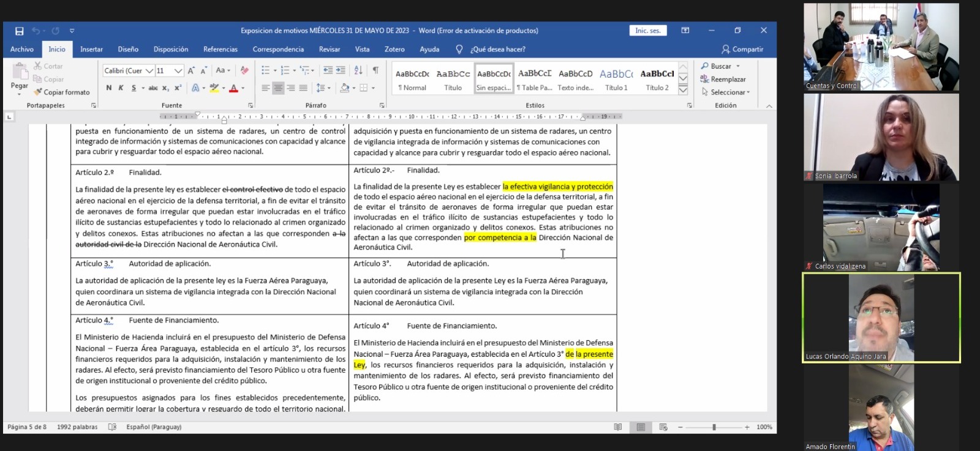Screen dimensions: 980x451
Task: Adjust the zoom slider in the status bar
Action: click(714, 427)
